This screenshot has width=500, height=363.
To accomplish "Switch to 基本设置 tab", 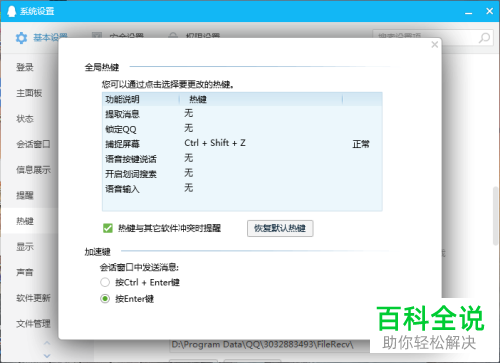I will click(41, 38).
